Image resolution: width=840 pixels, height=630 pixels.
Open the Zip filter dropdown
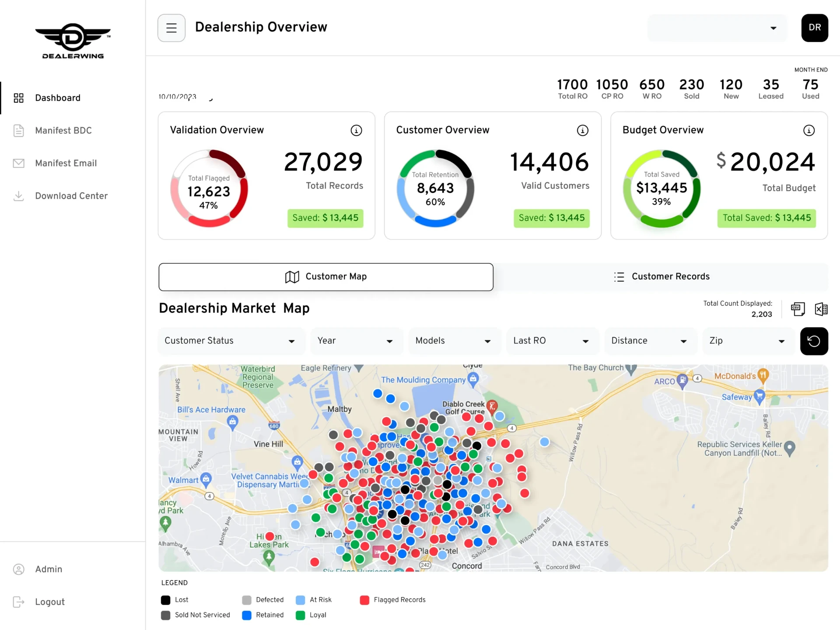tap(749, 341)
